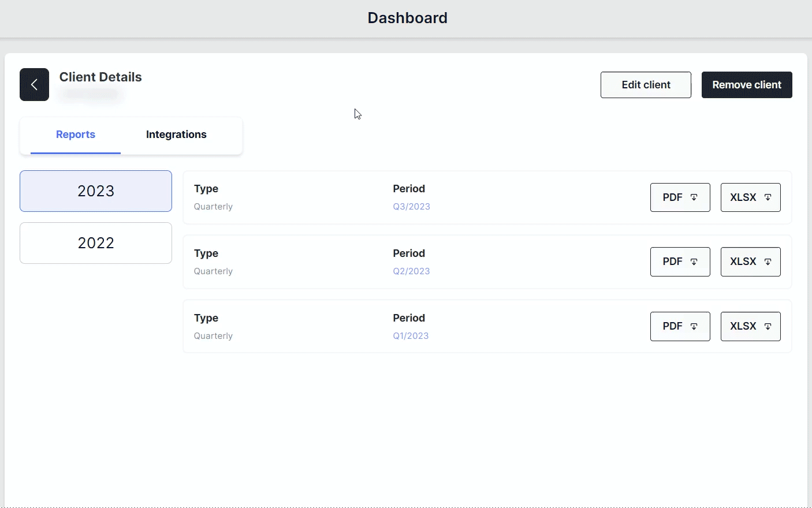Viewport: 812px width, 508px height.
Task: Download the Q3/2023 report as PDF
Action: (x=680, y=197)
